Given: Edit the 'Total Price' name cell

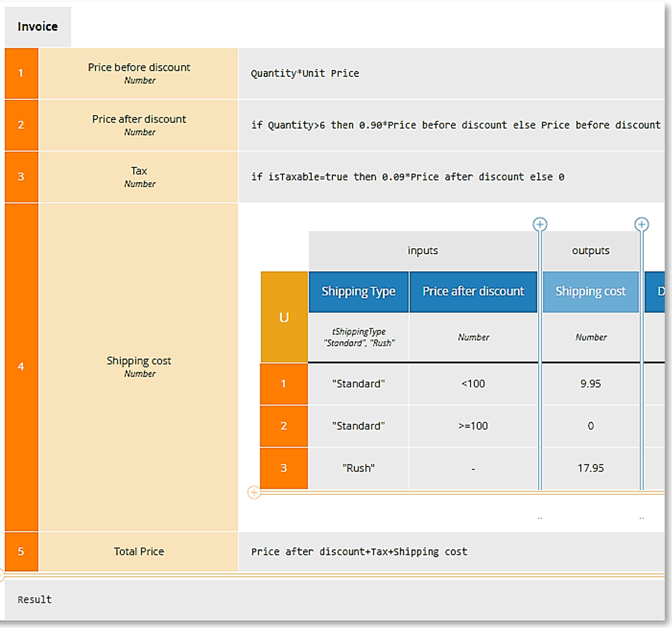Looking at the screenshot, I should point(139,551).
